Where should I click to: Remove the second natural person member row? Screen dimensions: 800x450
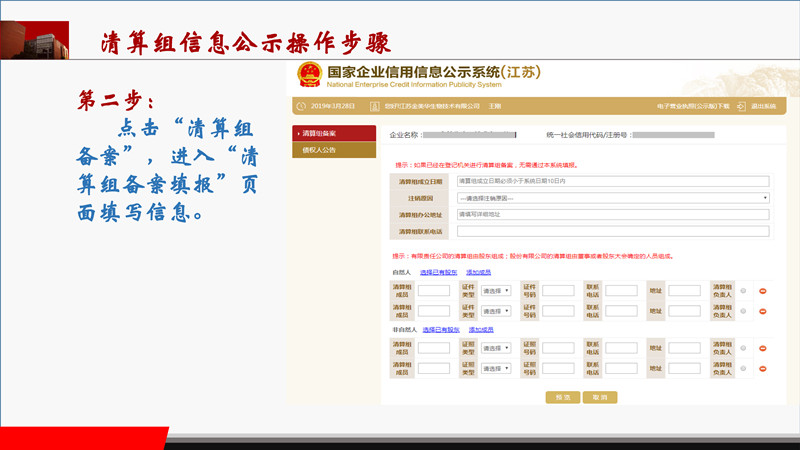(763, 311)
